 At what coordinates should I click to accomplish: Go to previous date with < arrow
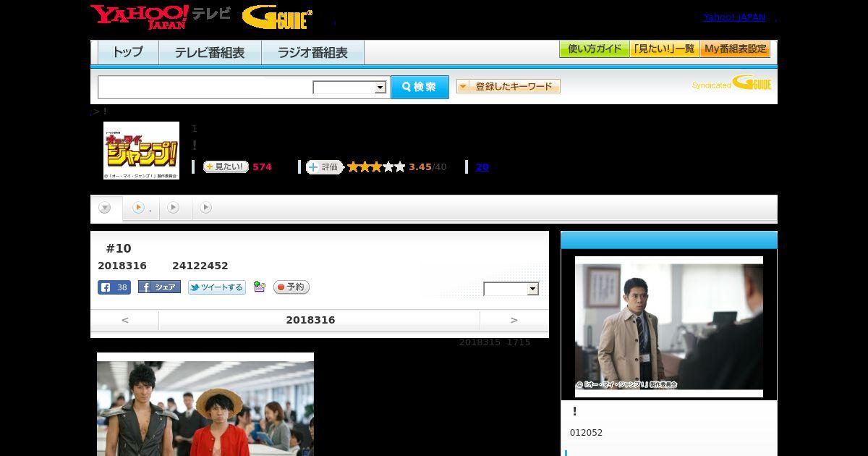coord(125,320)
